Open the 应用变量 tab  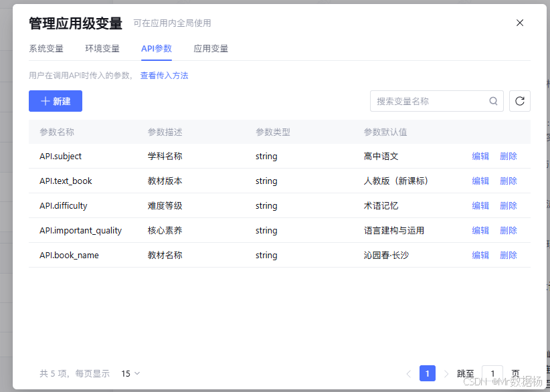point(212,48)
